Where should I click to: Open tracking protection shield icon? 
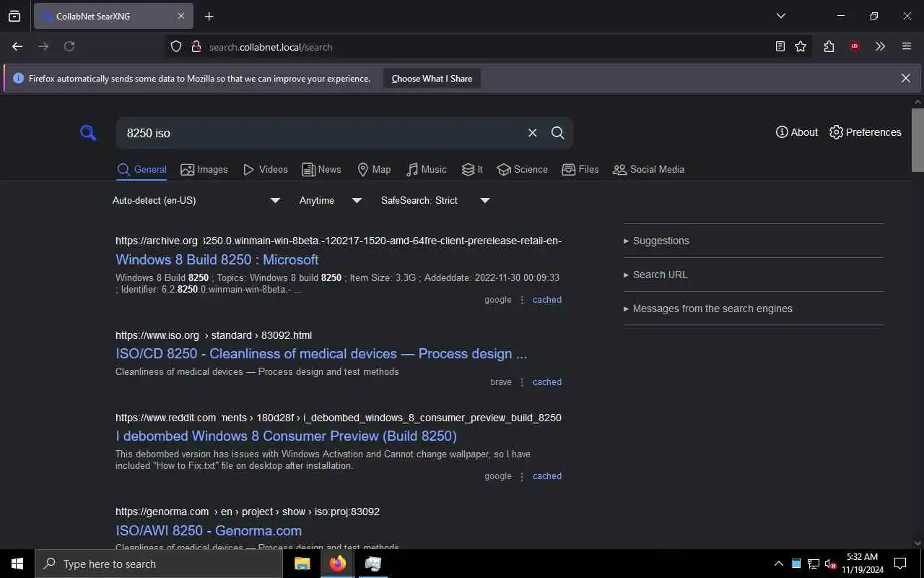tap(175, 46)
